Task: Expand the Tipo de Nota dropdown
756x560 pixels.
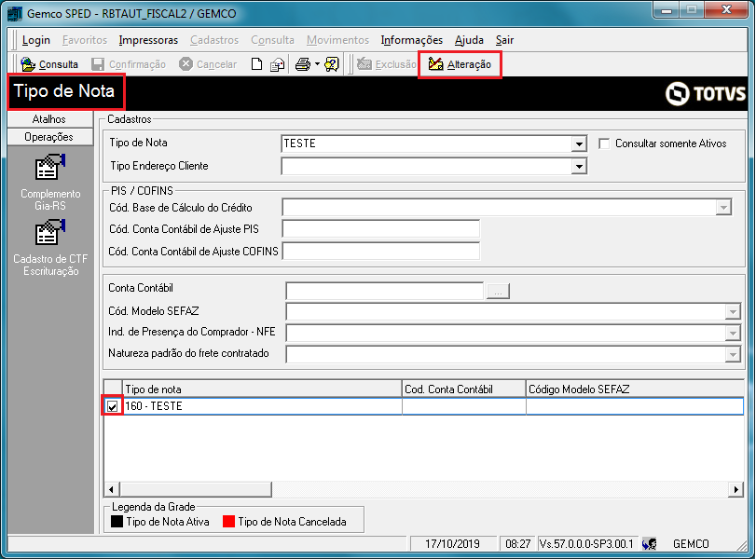Action: pos(579,143)
